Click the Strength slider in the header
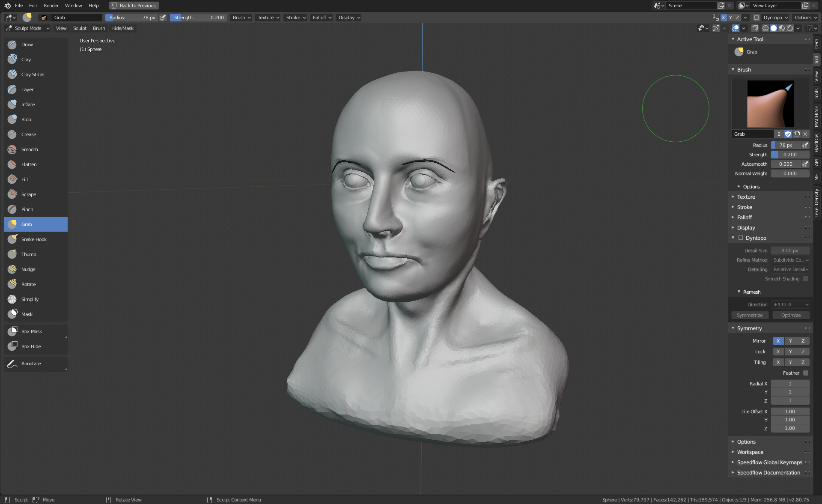The image size is (822, 504). point(198,18)
